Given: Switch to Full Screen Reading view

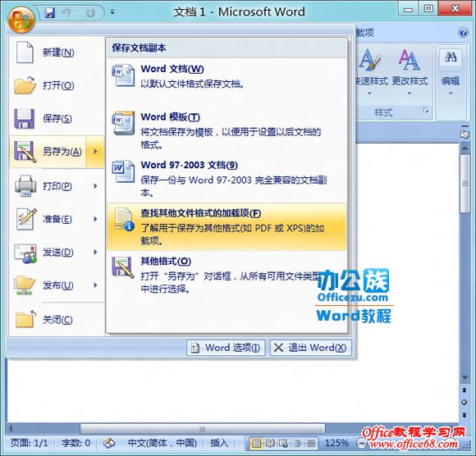Looking at the screenshot, I should click(x=270, y=444).
